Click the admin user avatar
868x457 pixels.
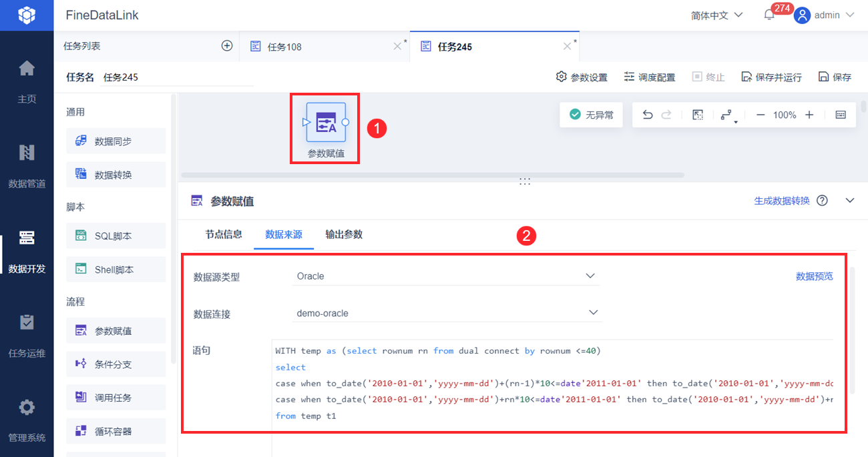pyautogui.click(x=802, y=15)
